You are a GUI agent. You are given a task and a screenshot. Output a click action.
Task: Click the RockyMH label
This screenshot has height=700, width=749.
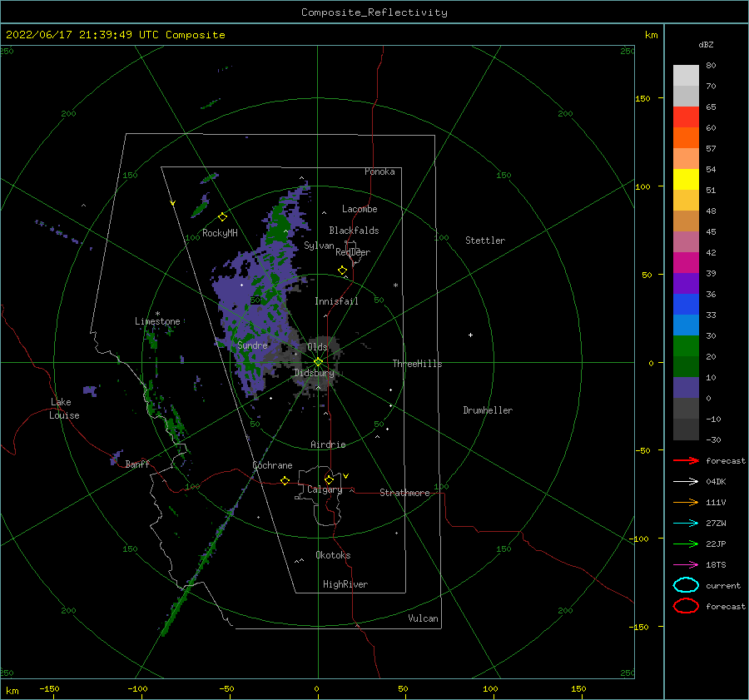tap(220, 233)
